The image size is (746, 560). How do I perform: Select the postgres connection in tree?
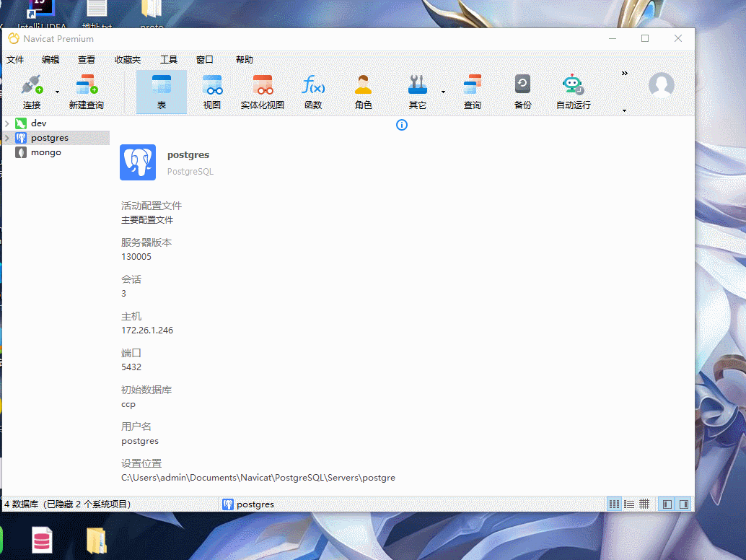click(x=50, y=138)
